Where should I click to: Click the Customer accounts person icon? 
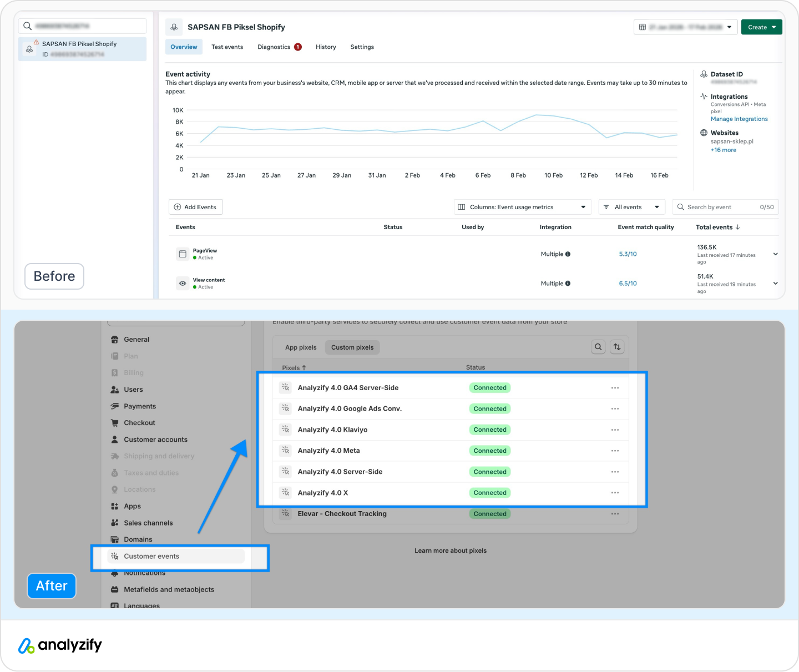pos(115,439)
